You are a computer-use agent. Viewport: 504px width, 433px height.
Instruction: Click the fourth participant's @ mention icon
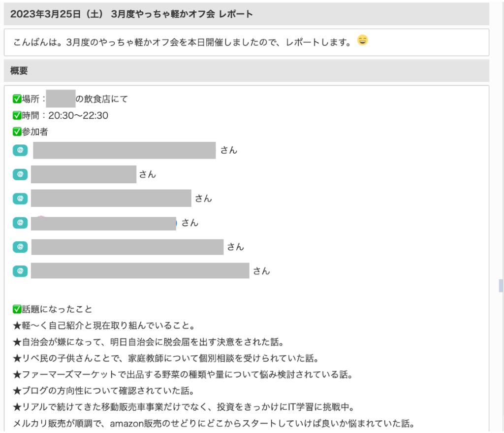pos(20,223)
